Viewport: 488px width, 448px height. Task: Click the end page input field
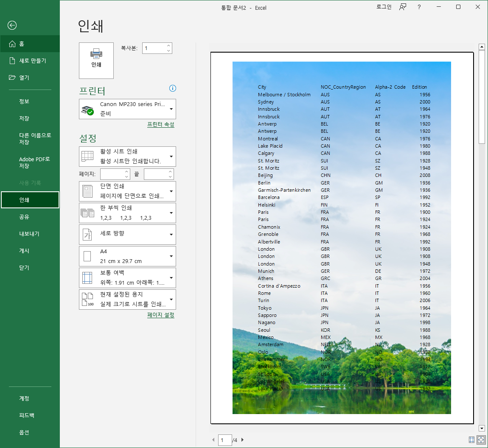156,174
